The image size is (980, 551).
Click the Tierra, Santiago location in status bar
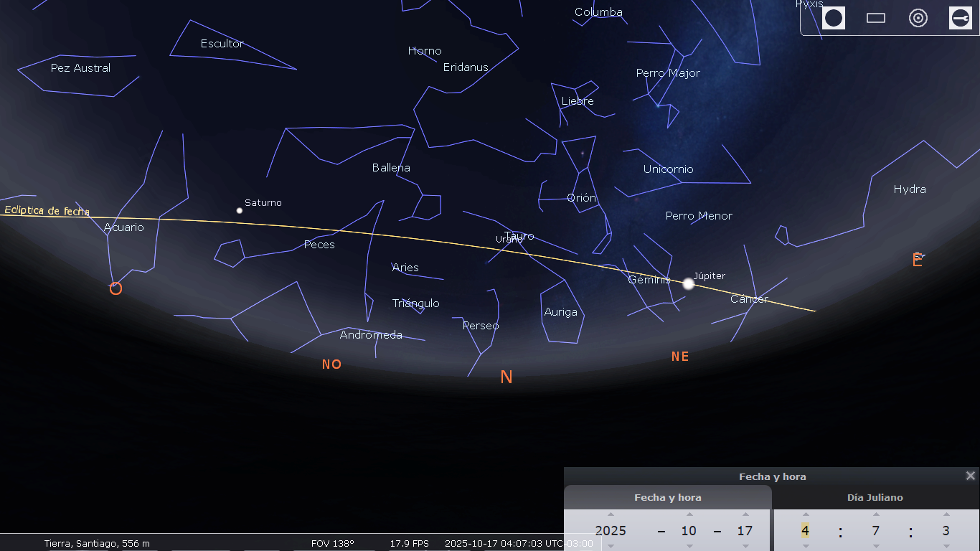(x=97, y=543)
